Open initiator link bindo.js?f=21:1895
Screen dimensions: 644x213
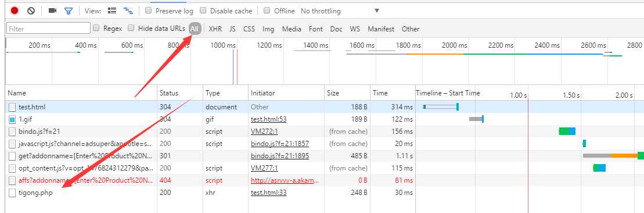point(280,156)
